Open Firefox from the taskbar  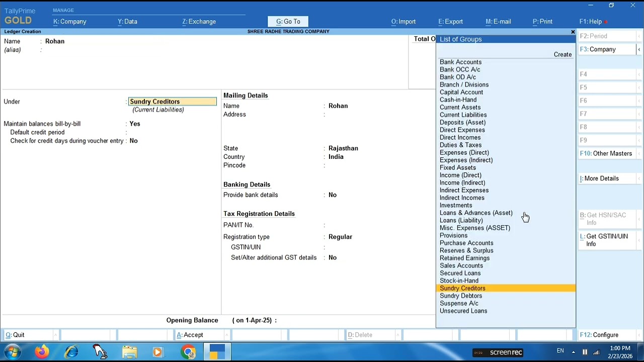point(42,352)
